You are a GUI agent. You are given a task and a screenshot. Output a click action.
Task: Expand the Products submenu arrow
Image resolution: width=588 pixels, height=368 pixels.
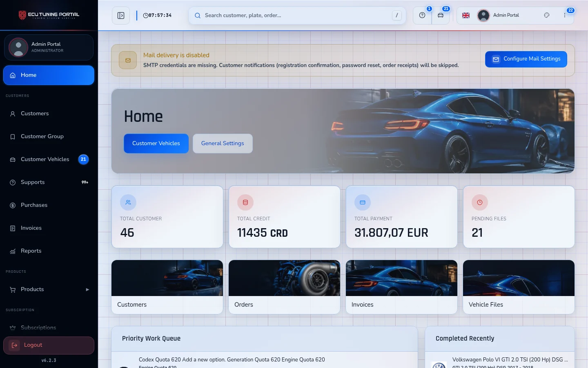(x=87, y=289)
